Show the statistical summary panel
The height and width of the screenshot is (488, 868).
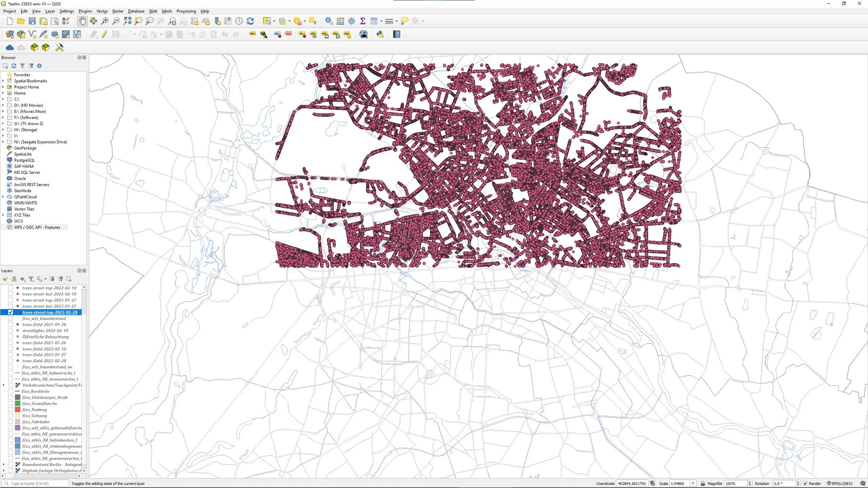click(x=363, y=21)
